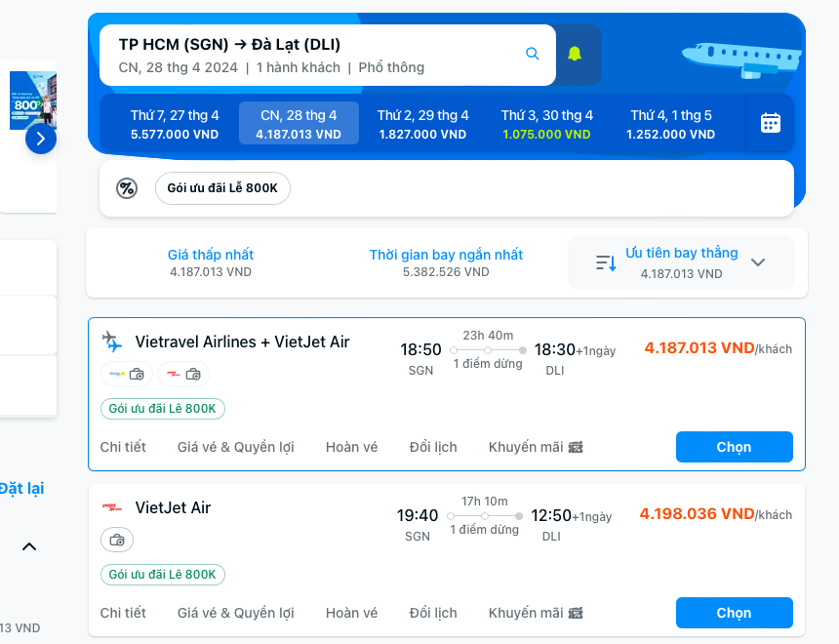Click the SGN to DLI route search field
Viewport: 839px width, 644px height.
(x=293, y=54)
